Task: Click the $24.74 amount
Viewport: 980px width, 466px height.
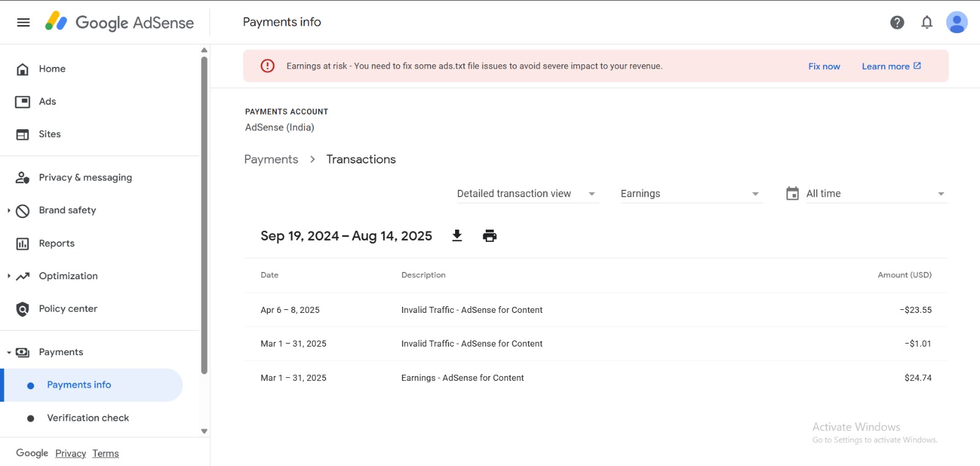Action: pos(918,378)
